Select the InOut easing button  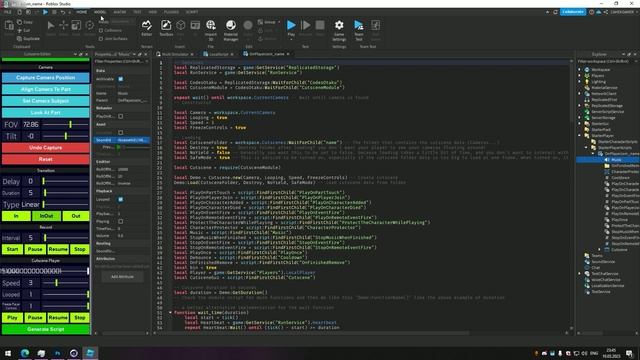46,216
